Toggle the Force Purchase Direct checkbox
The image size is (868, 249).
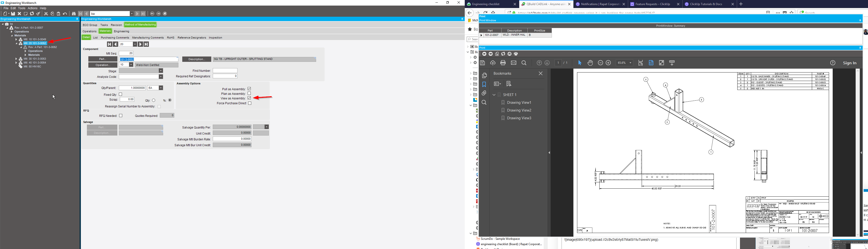click(x=250, y=103)
